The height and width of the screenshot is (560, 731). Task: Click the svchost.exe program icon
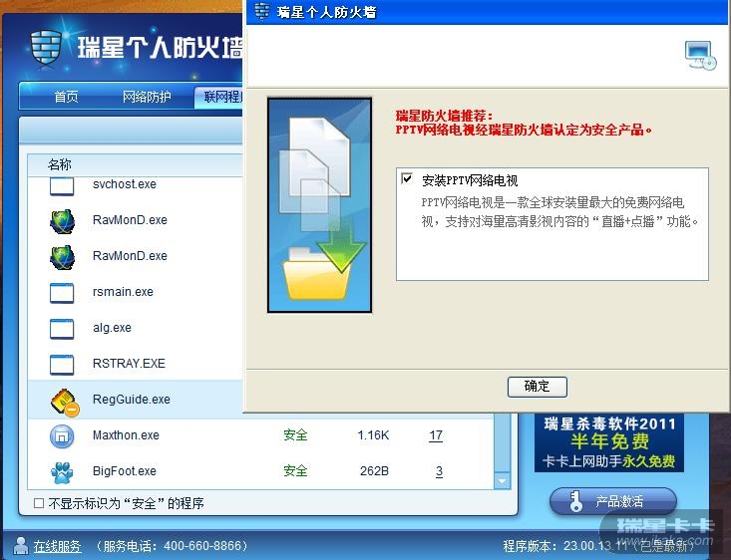pyautogui.click(x=62, y=186)
